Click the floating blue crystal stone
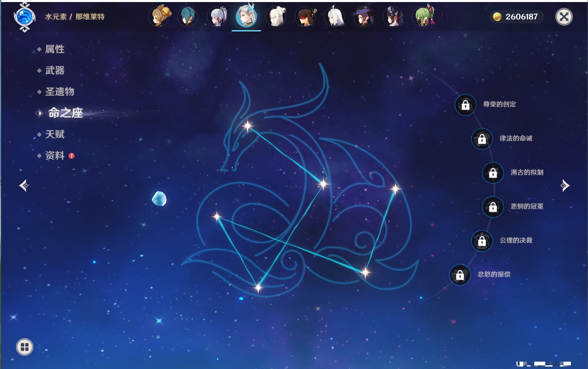The image size is (588, 369). (x=159, y=199)
